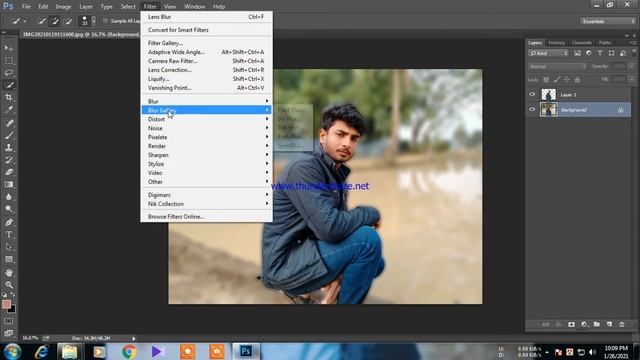Open the Normal blend mode dropdown
This screenshot has height=360, width=640.
557,66
